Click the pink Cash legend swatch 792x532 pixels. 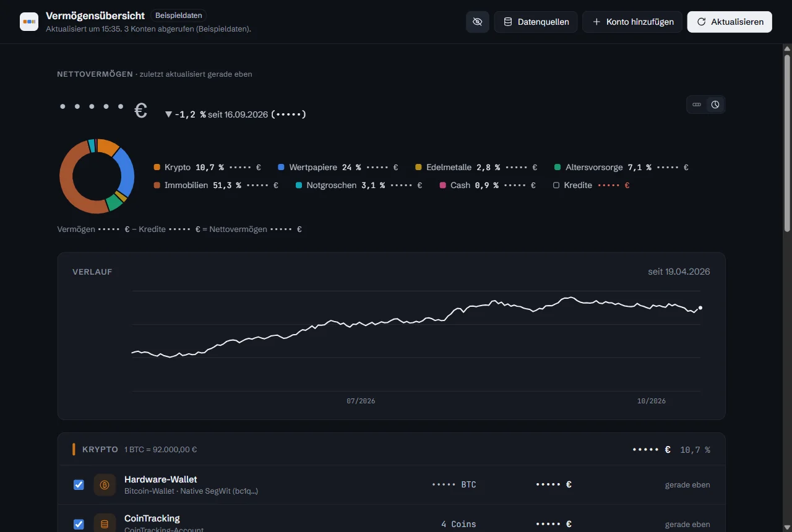pyautogui.click(x=442, y=186)
